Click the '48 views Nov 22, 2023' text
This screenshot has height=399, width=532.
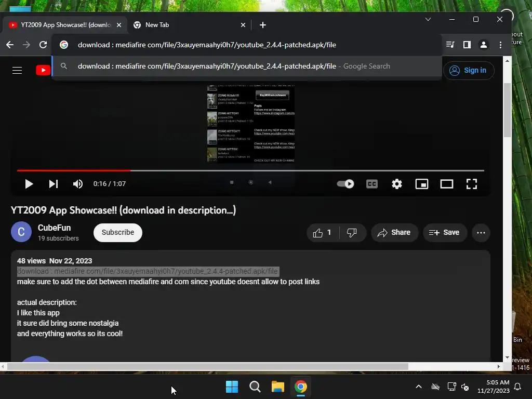click(55, 261)
